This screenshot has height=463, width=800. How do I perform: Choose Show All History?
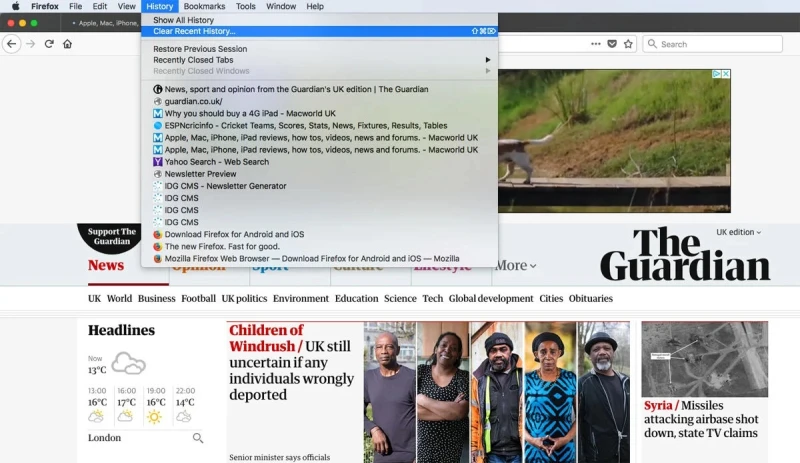click(x=183, y=20)
